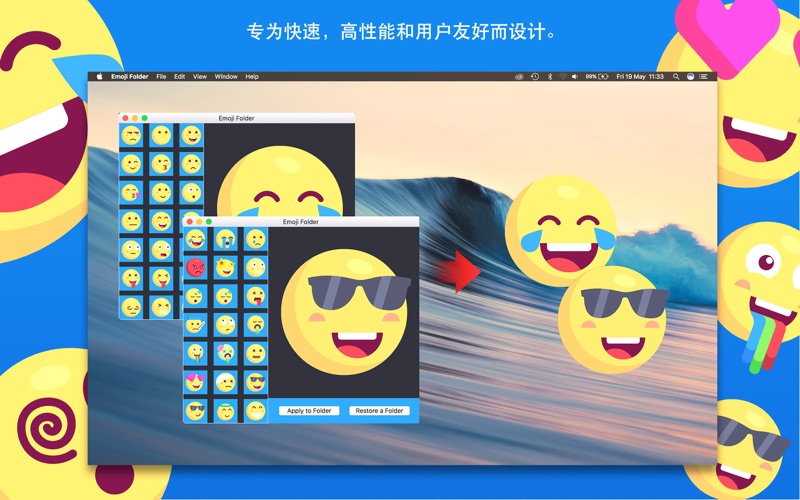Open the File menu
The image size is (800, 500).
(161, 77)
